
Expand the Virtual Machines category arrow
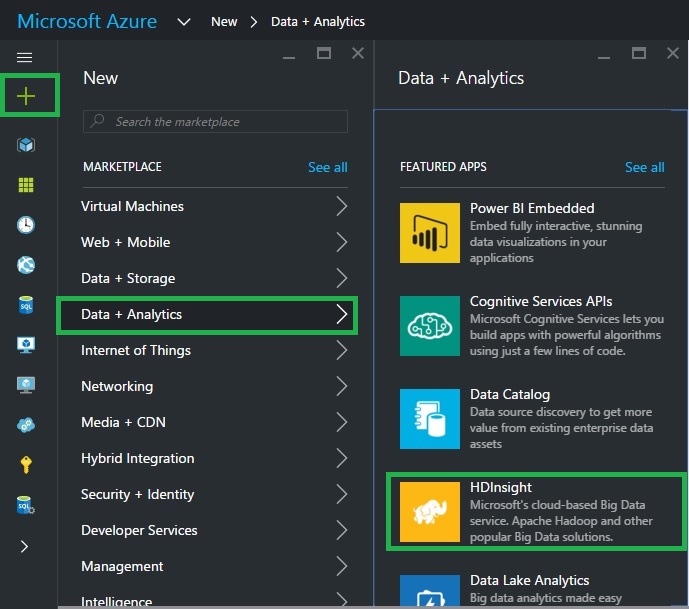[341, 206]
